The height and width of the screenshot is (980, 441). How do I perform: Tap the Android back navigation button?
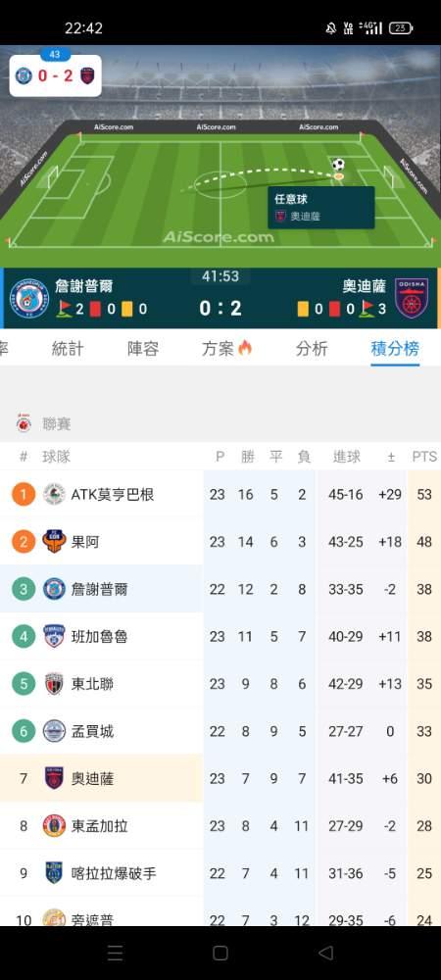pyautogui.click(x=325, y=953)
